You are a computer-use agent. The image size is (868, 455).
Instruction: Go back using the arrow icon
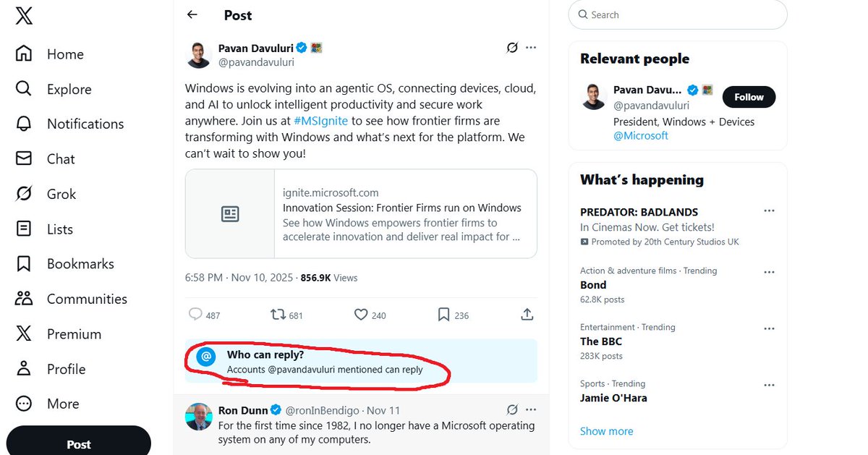pyautogui.click(x=192, y=14)
